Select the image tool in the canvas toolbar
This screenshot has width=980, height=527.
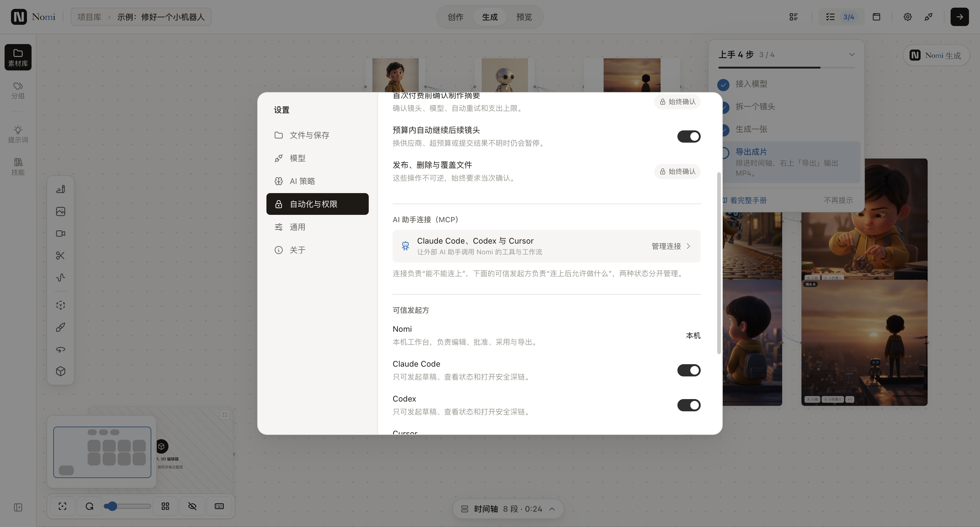pyautogui.click(x=61, y=211)
